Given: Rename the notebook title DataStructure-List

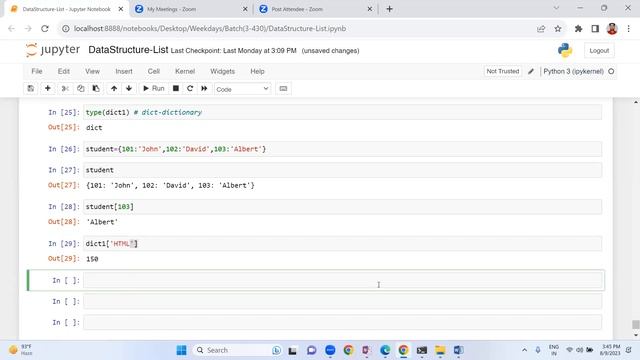Looking at the screenshot, I should (x=128, y=50).
